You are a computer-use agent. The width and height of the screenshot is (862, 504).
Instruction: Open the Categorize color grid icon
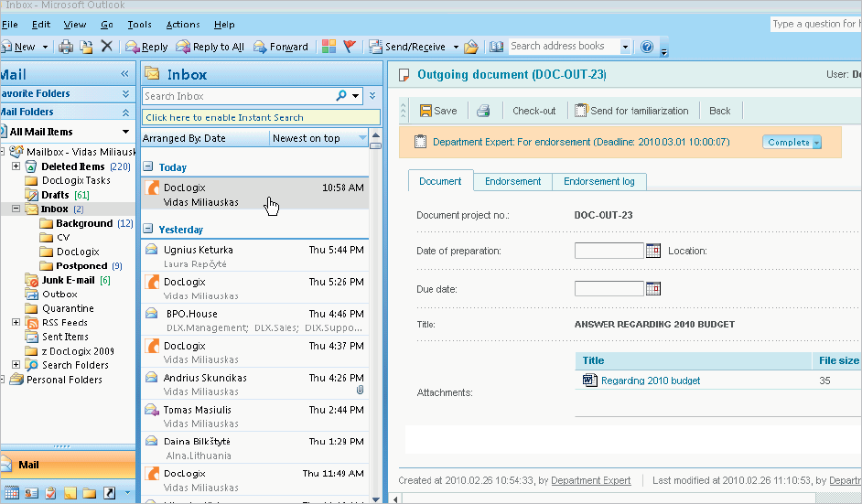coord(329,46)
